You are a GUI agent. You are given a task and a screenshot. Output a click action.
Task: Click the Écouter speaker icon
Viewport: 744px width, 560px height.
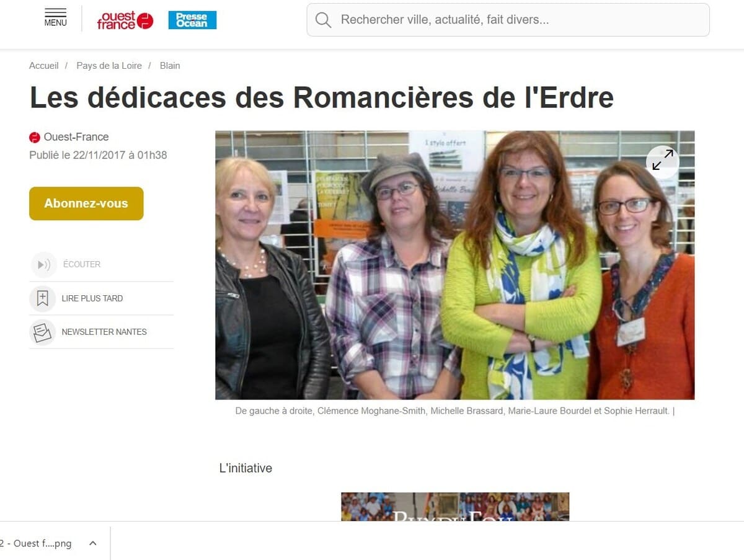coord(43,265)
